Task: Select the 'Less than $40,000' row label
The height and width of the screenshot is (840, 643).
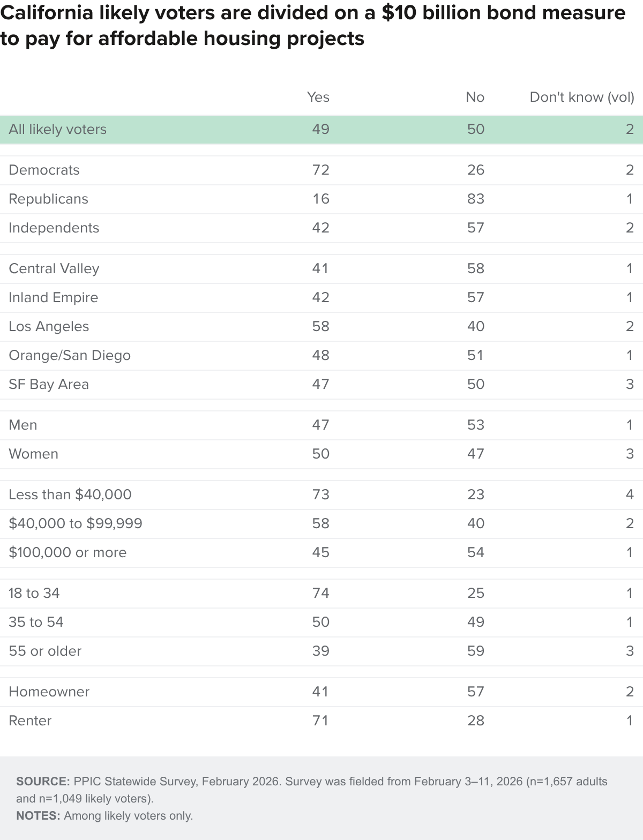Action: click(70, 494)
